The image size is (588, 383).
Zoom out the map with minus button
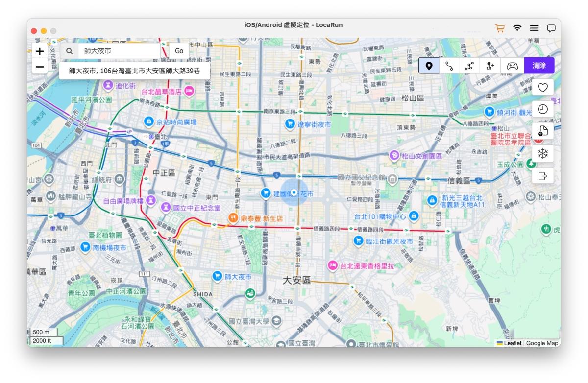tap(40, 67)
